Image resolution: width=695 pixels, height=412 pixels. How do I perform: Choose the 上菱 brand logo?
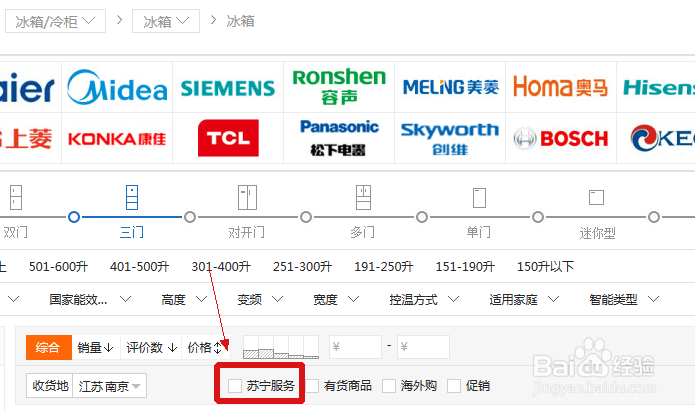pyautogui.click(x=26, y=139)
